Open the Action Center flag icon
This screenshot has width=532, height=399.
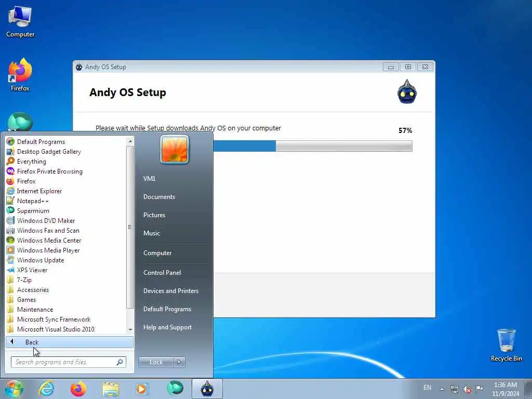click(x=479, y=389)
